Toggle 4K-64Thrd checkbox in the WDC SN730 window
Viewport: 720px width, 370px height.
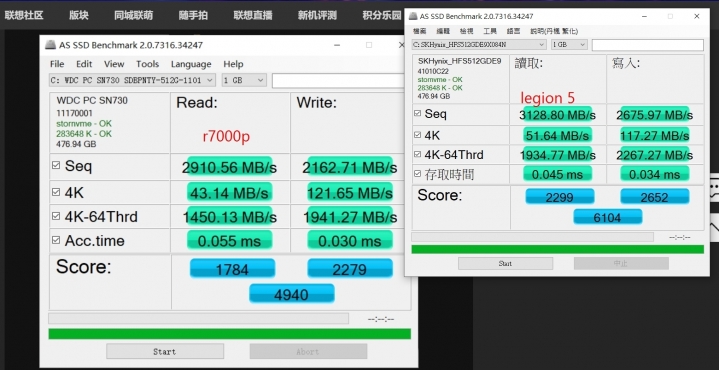[56, 216]
